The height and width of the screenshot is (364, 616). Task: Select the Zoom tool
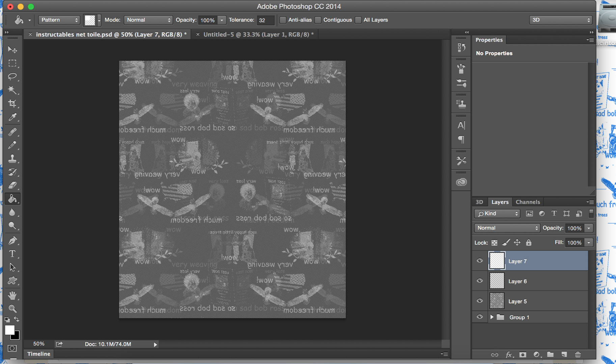12,309
